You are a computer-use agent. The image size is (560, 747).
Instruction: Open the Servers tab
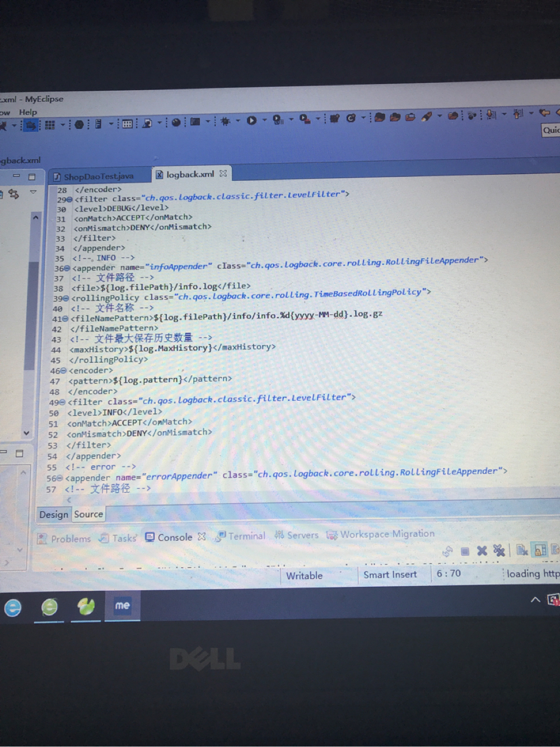click(x=297, y=535)
